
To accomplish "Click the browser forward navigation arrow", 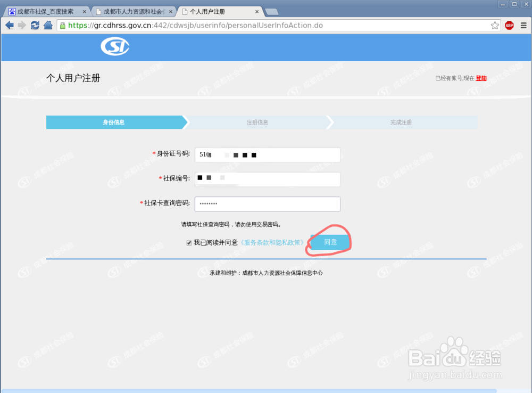I will pos(22,25).
